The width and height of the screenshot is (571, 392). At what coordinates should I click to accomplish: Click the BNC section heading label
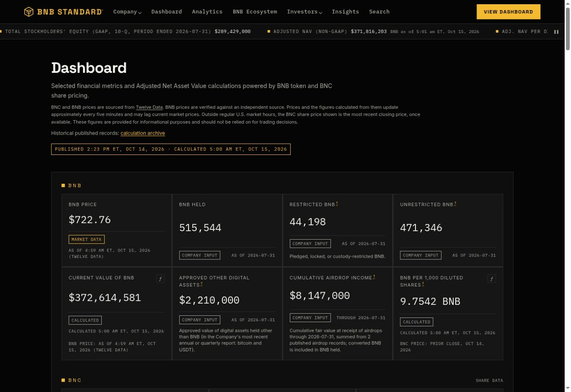click(75, 381)
